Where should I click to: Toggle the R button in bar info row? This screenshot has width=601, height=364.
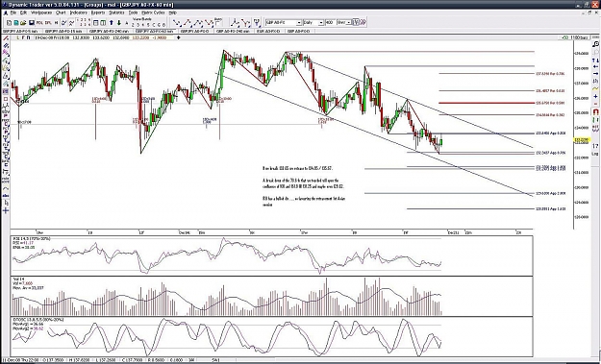[x=28, y=37]
